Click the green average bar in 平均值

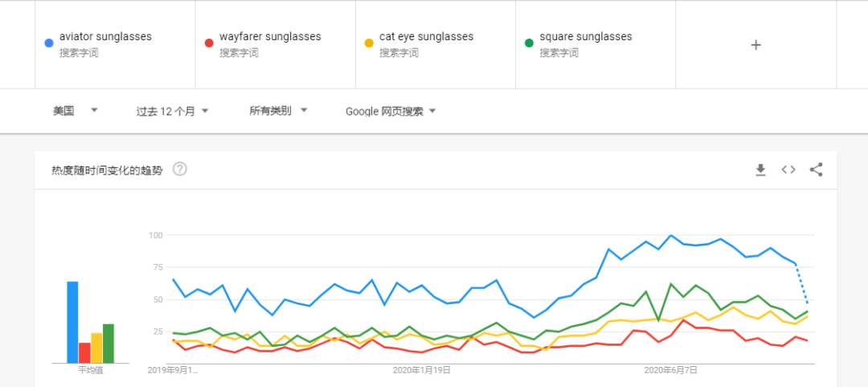[x=108, y=344]
